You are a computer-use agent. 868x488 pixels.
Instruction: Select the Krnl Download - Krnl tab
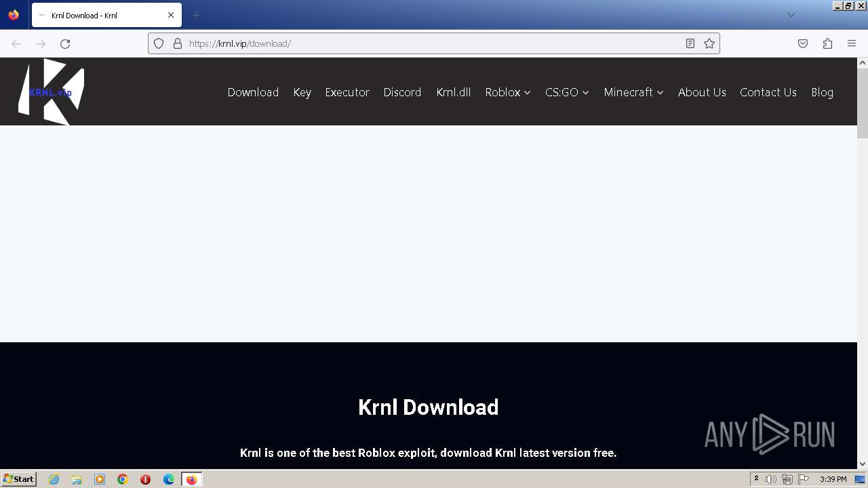pyautogui.click(x=106, y=15)
